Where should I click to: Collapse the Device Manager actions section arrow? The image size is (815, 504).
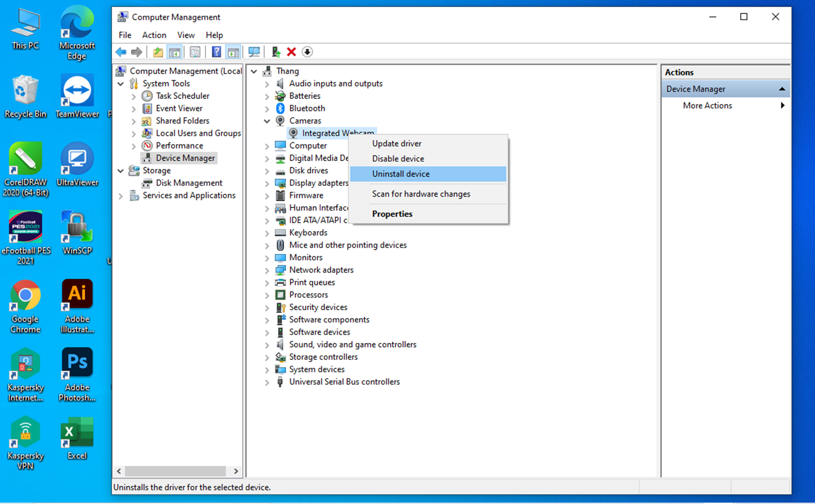pos(782,89)
